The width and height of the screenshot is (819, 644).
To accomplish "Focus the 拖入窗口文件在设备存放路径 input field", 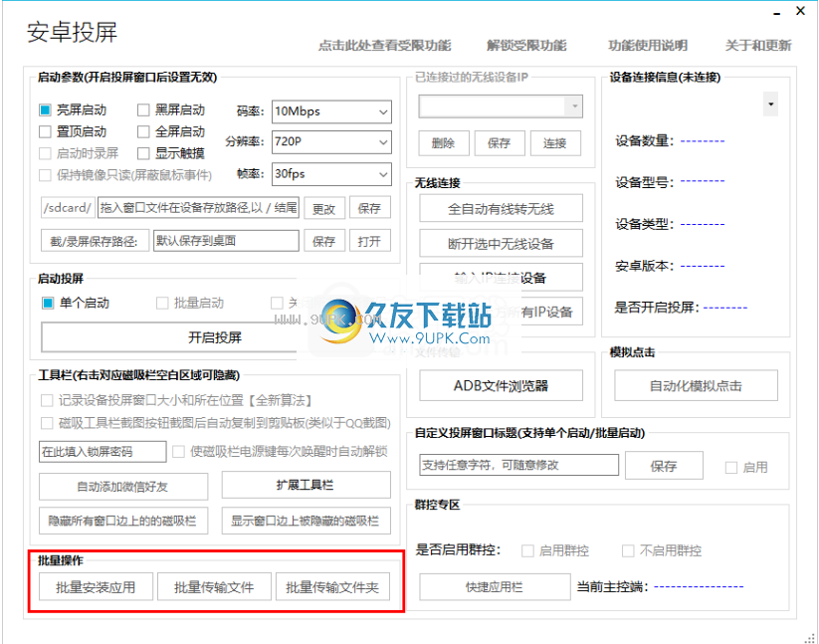I will click(198, 208).
